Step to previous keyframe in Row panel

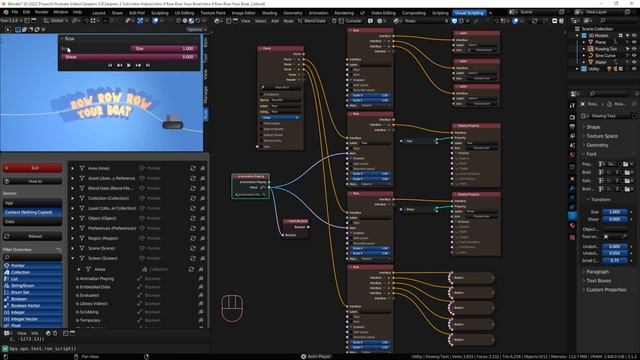120,65
